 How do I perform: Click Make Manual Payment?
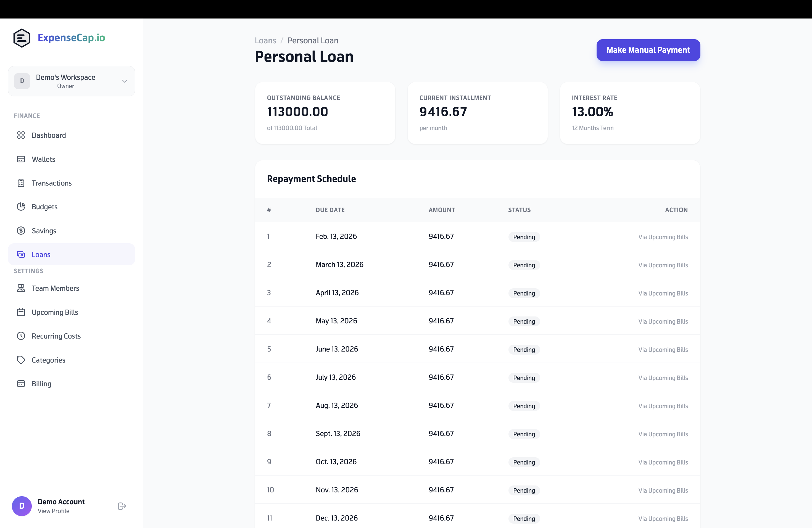[x=648, y=50]
